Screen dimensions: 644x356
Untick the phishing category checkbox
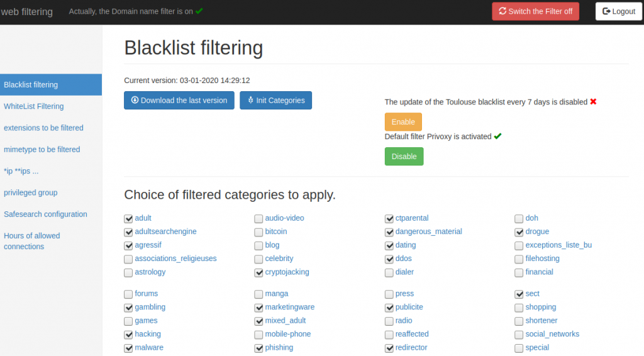(259, 348)
